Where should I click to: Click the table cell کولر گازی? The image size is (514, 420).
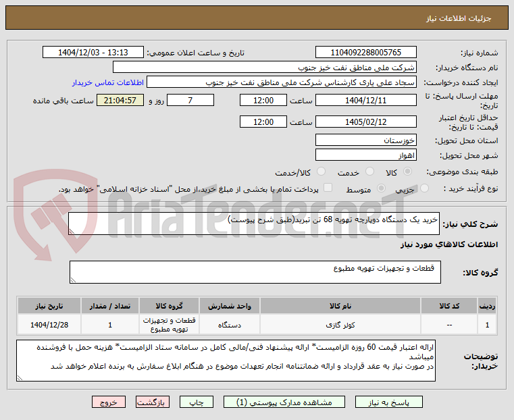[x=340, y=325]
